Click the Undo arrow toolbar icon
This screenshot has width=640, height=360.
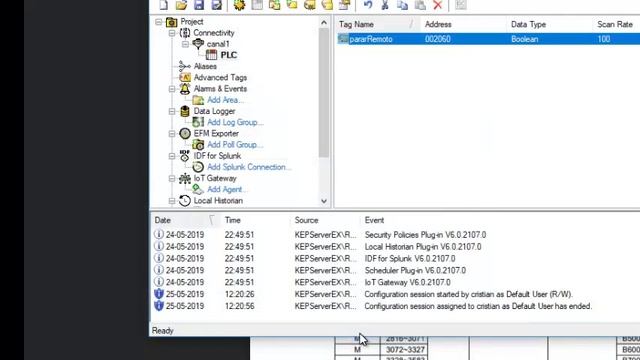tap(368, 4)
